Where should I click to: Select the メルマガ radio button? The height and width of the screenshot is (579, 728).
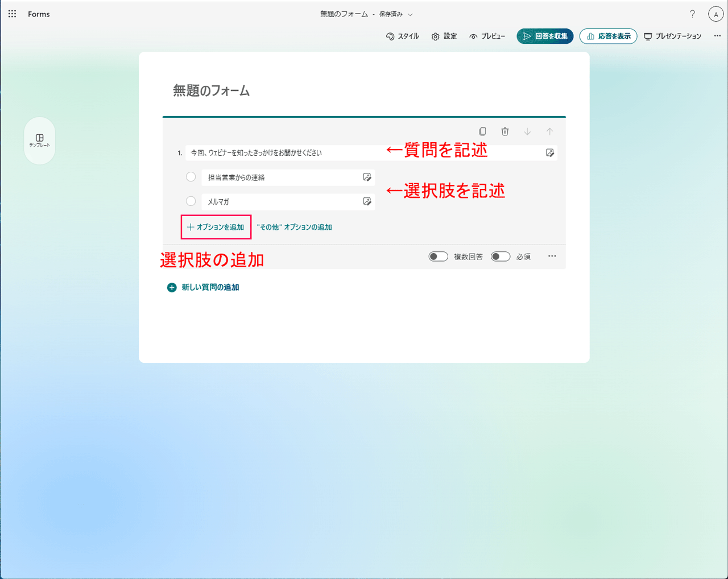[x=191, y=201]
